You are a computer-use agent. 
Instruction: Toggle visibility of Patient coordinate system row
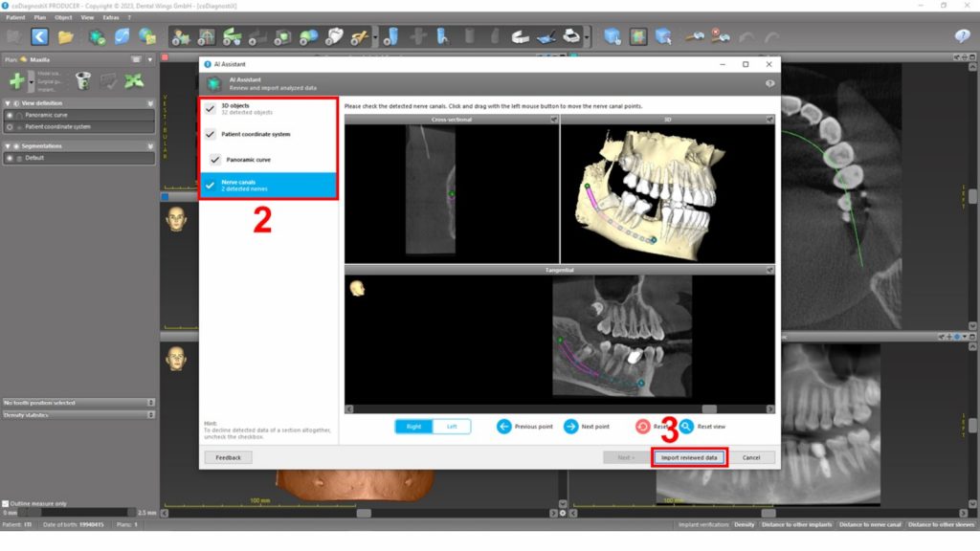pos(10,127)
